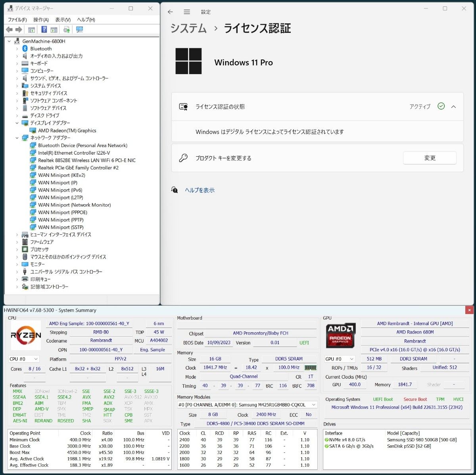Click the ファームウェア firmware chip icon
476x475 pixels.
click(x=25, y=242)
